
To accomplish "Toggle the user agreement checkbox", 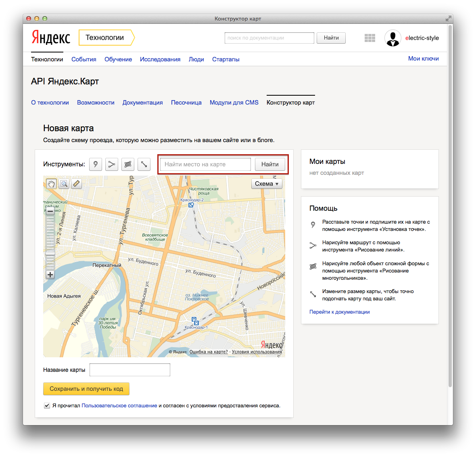I will 47,405.
